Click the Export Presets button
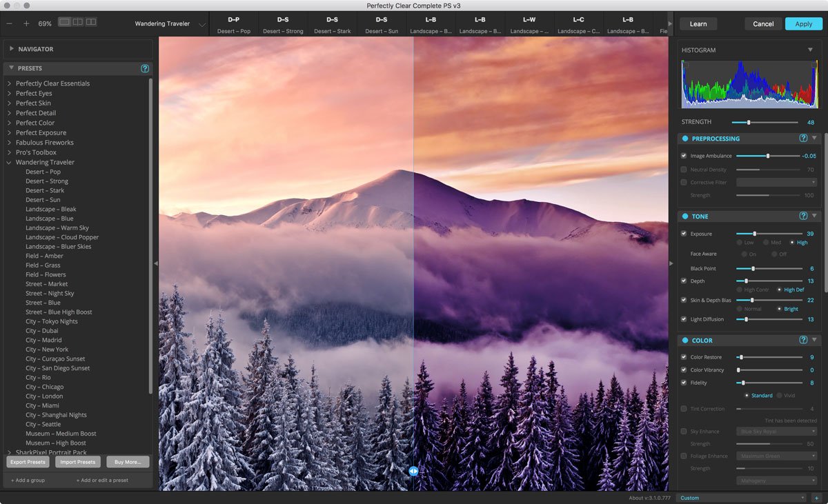Viewport: 828px width, 504px height. (x=28, y=462)
